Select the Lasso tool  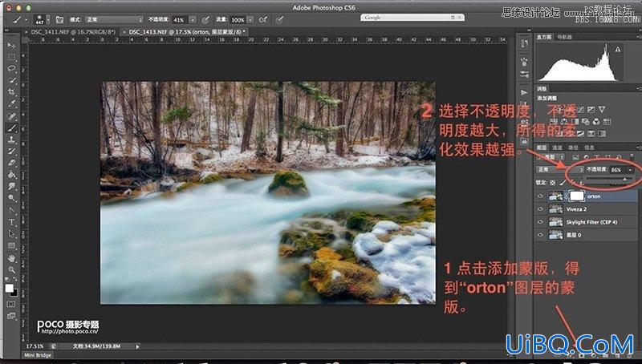pyautogui.click(x=11, y=68)
